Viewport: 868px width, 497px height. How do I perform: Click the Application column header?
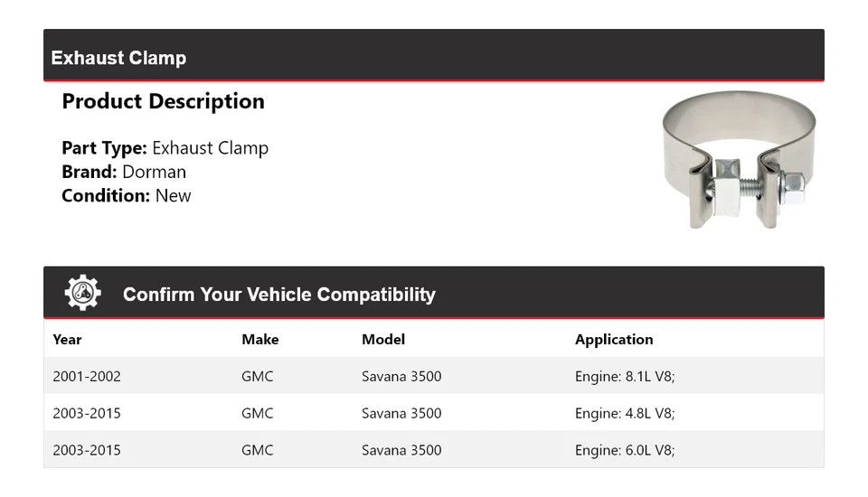(x=614, y=340)
